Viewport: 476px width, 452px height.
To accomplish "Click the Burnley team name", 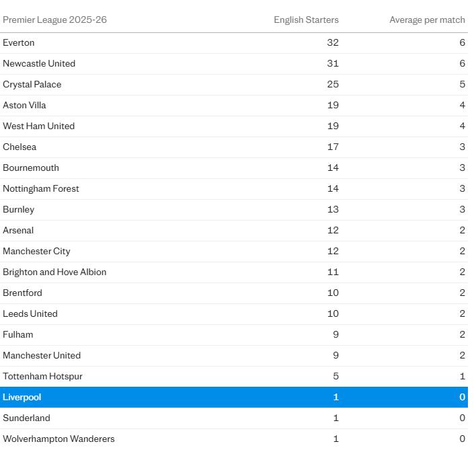I will [18, 209].
